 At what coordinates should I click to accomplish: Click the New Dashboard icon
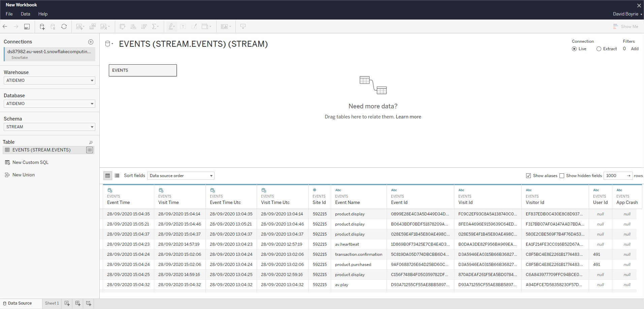78,303
